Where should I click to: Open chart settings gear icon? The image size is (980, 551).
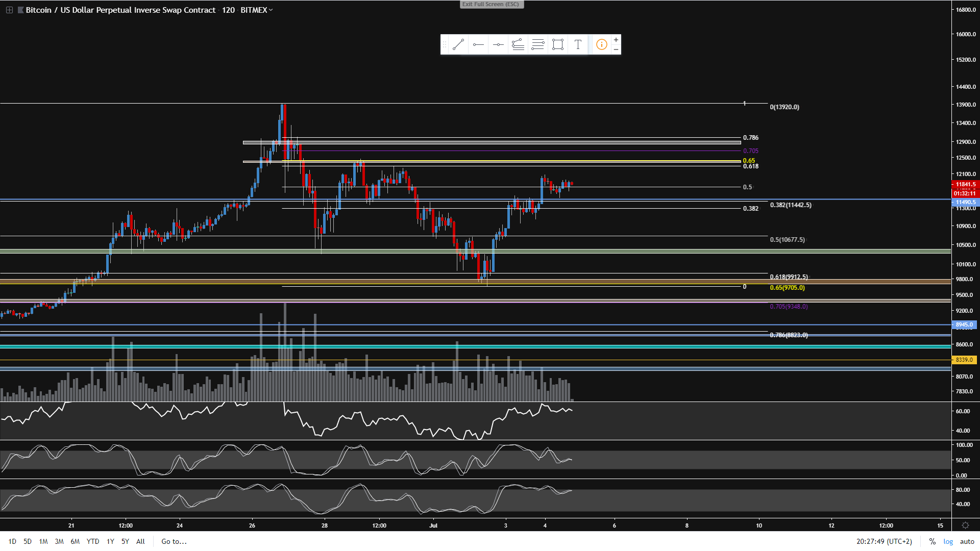tap(965, 525)
